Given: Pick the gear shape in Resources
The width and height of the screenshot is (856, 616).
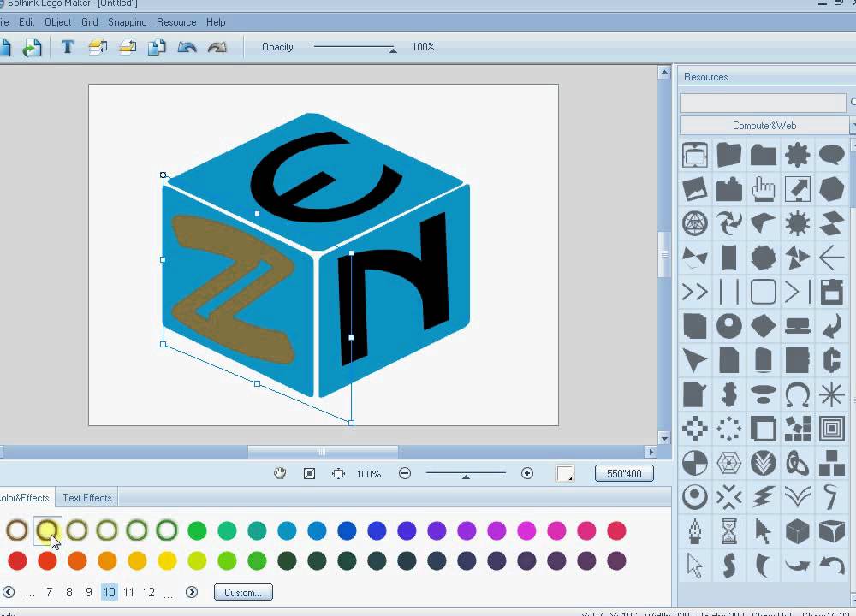Looking at the screenshot, I should pos(797,155).
